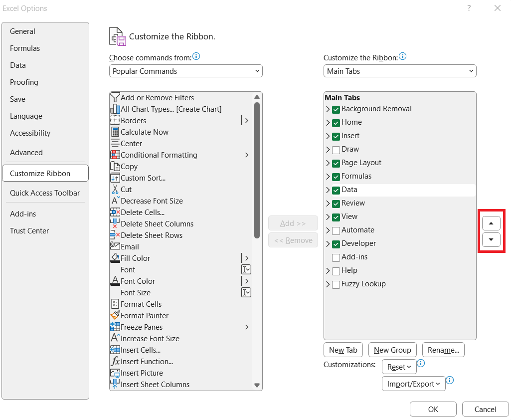
Task: Confirm with the OK button
Action: (x=433, y=409)
